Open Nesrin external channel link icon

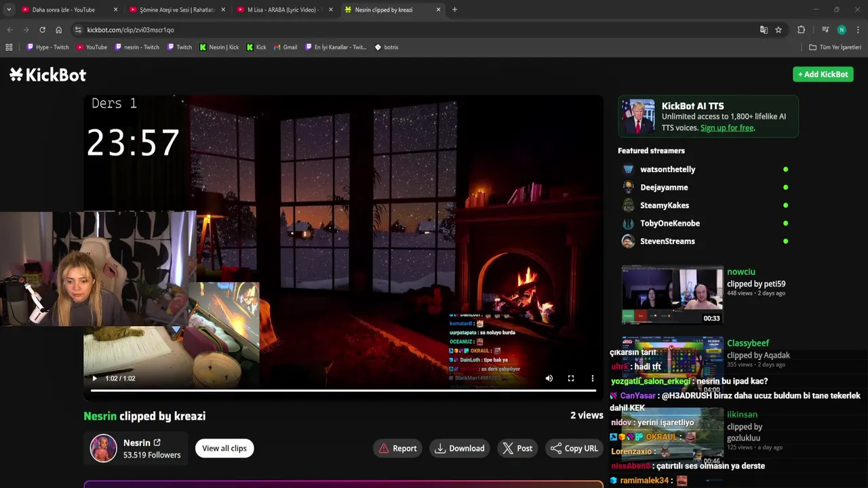pyautogui.click(x=157, y=443)
